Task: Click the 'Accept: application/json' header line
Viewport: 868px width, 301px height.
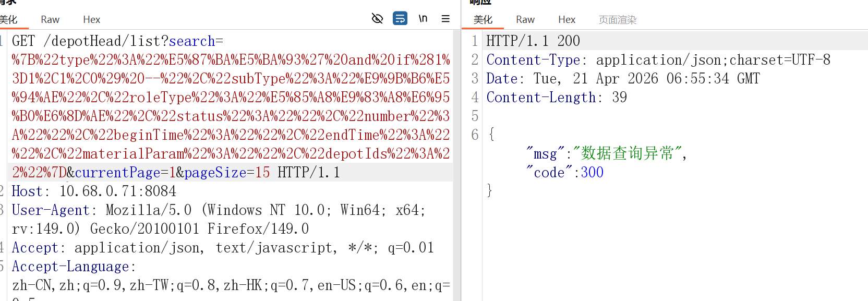Action: (x=223, y=247)
